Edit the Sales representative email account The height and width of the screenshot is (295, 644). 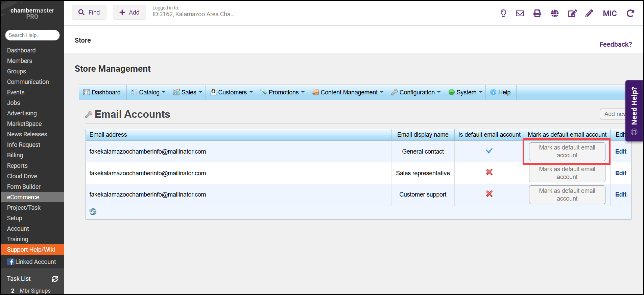point(621,173)
